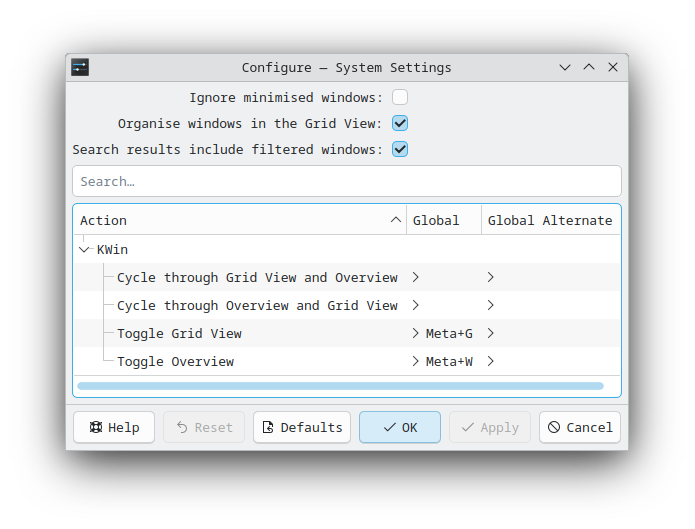This screenshot has width=695, height=529.
Task: Confirm the dialog with the OK button
Action: [x=400, y=427]
